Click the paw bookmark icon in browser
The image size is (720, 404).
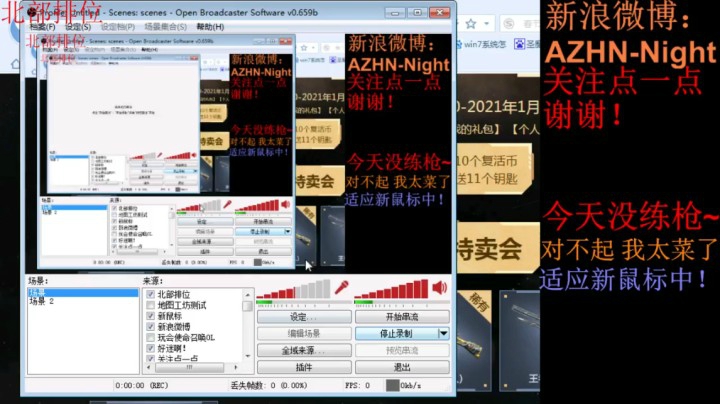(x=519, y=44)
